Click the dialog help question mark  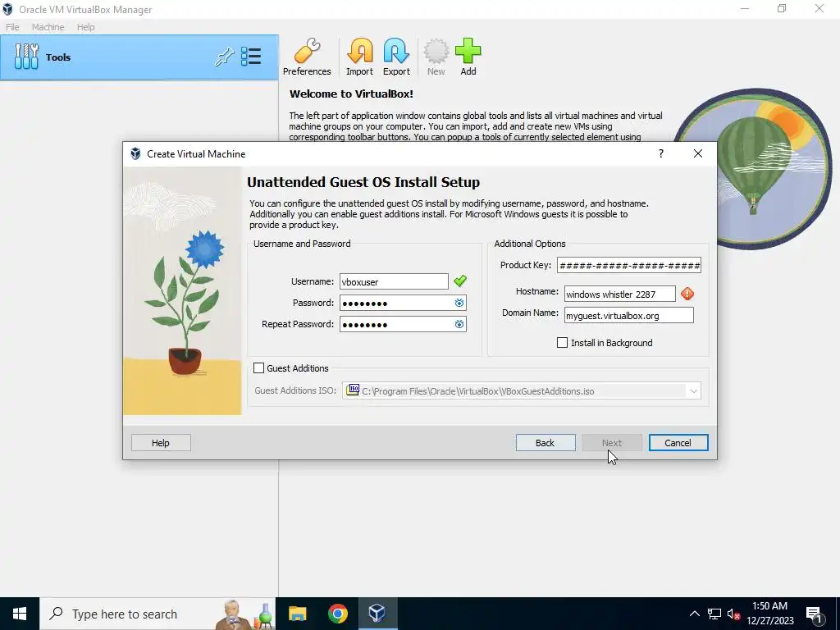(x=661, y=153)
